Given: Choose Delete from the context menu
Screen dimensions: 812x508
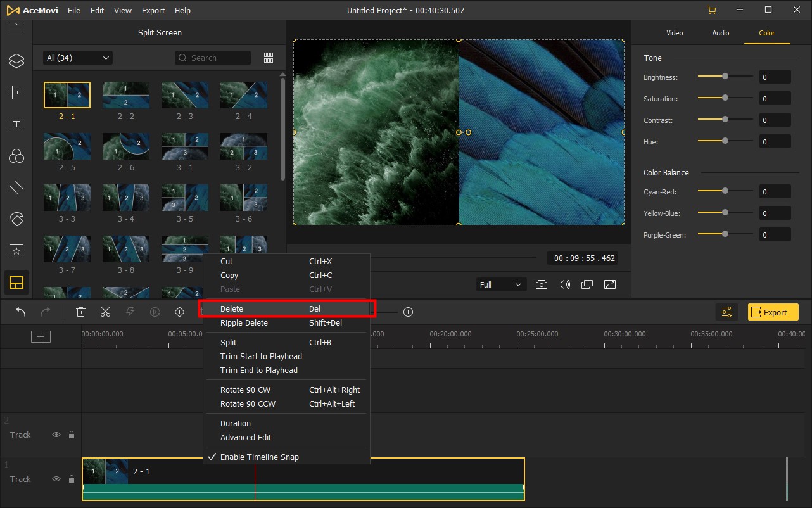Looking at the screenshot, I should click(x=232, y=309).
